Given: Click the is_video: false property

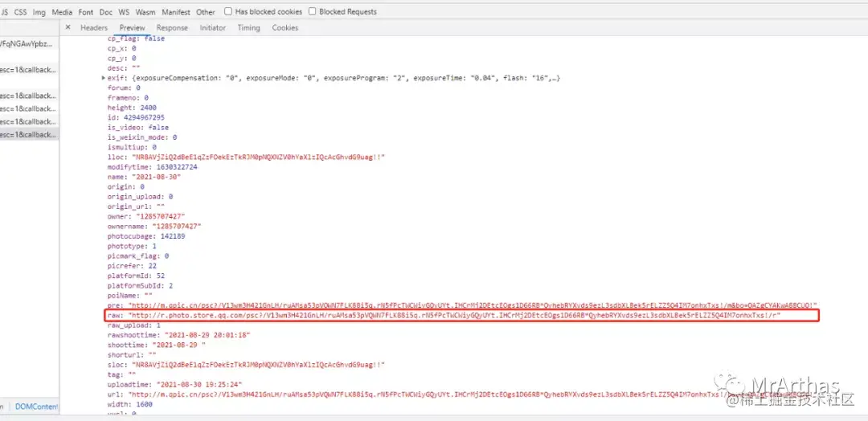Looking at the screenshot, I should click(x=138, y=127).
